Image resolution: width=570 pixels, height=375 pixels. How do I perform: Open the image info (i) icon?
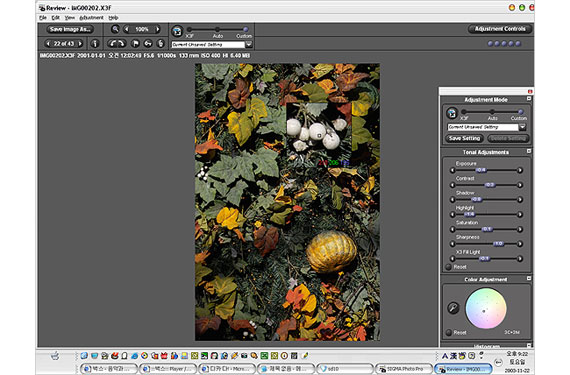[95, 44]
